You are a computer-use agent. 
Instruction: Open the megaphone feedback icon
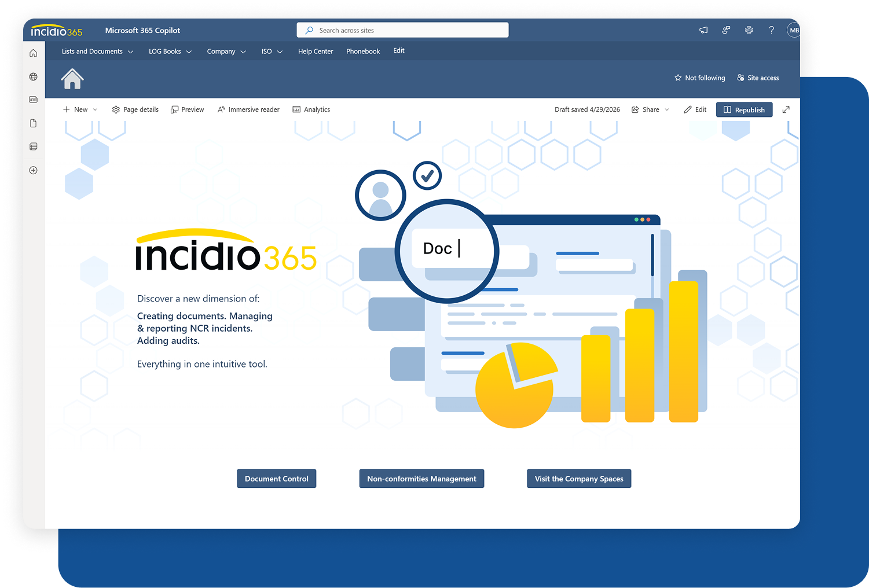703,30
